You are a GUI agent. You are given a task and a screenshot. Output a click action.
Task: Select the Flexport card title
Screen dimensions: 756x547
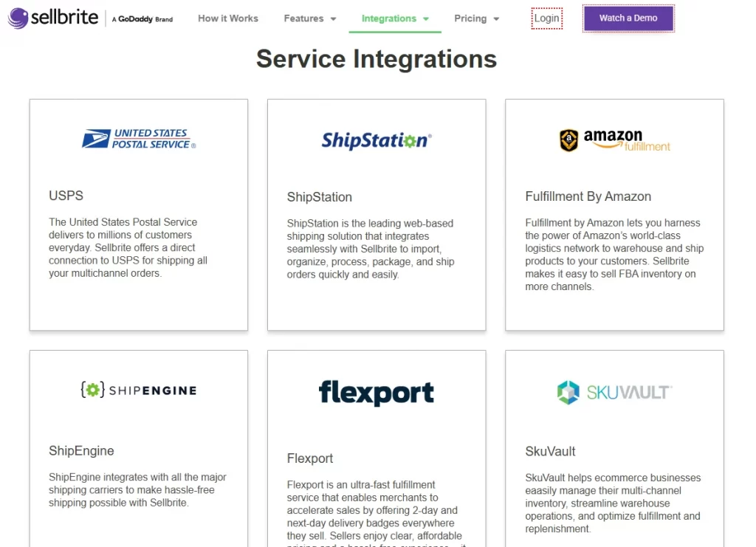(x=310, y=458)
